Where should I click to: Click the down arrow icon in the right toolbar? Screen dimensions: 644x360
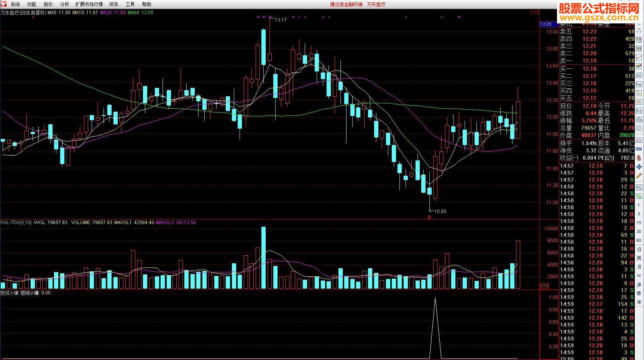(x=639, y=31)
